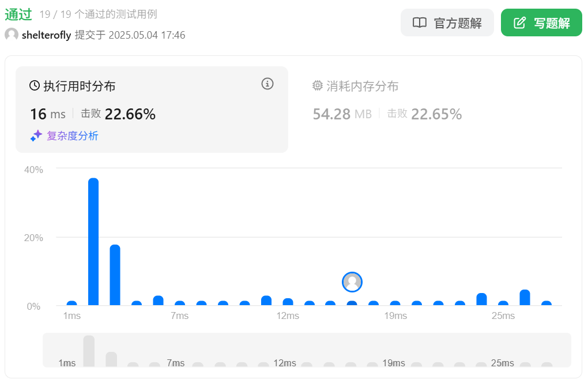The height and width of the screenshot is (383, 588).
Task: Click the sparkle icon beside 复杂度分析
Action: pos(36,136)
